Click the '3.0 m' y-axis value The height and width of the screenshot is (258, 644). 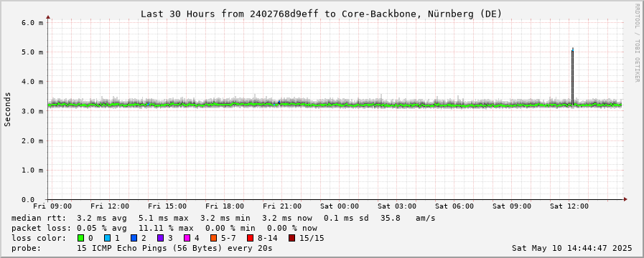click(x=32, y=111)
